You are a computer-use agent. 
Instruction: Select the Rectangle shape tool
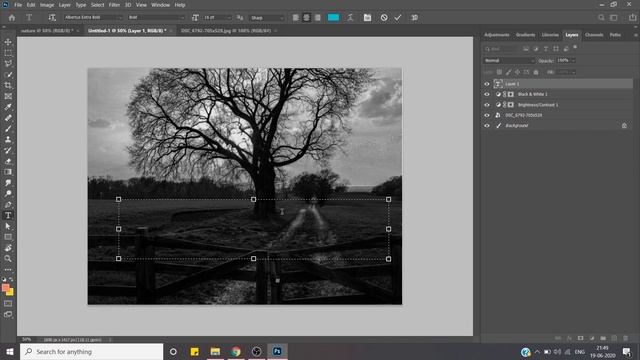click(8, 237)
